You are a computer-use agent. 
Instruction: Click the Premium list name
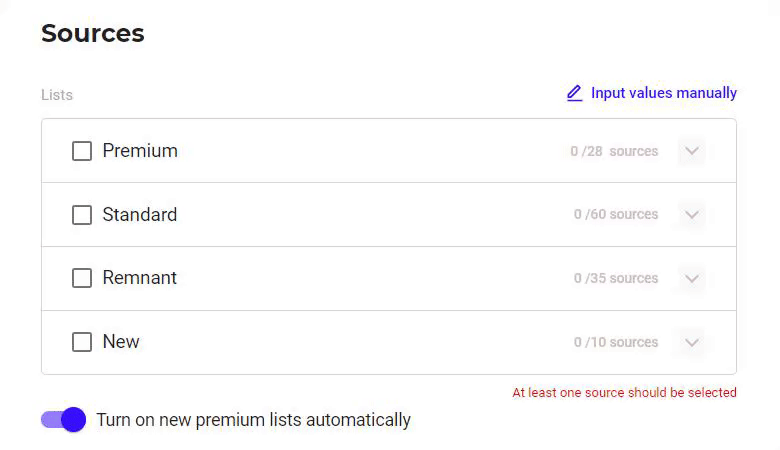pos(140,151)
